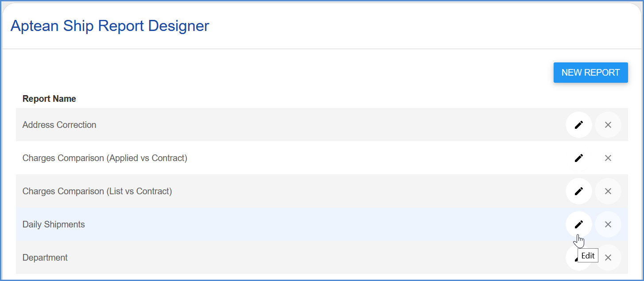644x281 pixels.
Task: Delete the Address Correction report
Action: (x=608, y=125)
